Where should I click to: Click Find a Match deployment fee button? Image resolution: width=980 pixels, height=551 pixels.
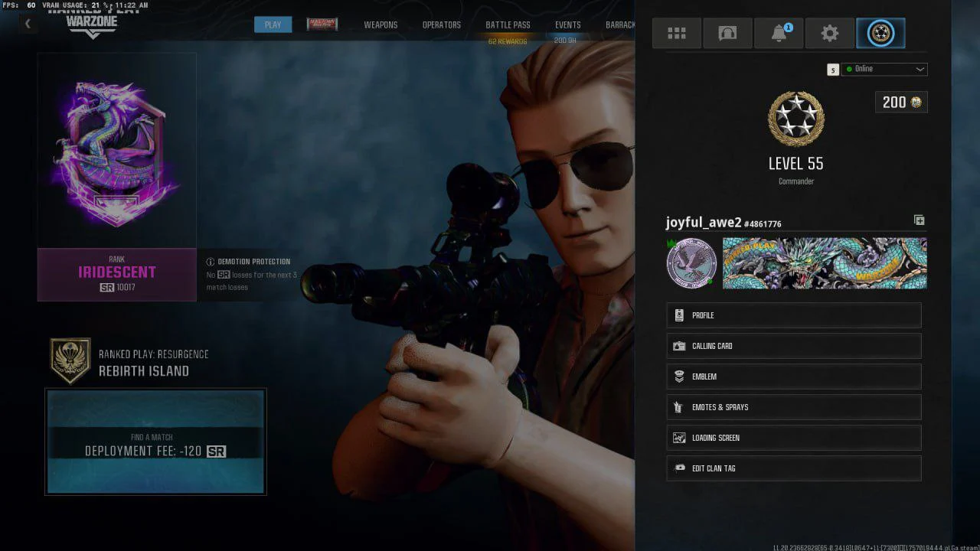click(x=155, y=442)
